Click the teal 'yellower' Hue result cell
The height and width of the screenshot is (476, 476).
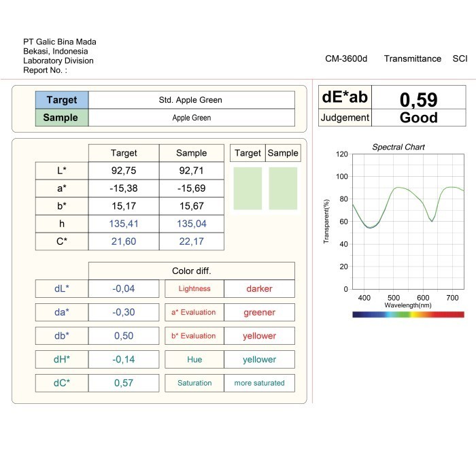(260, 360)
